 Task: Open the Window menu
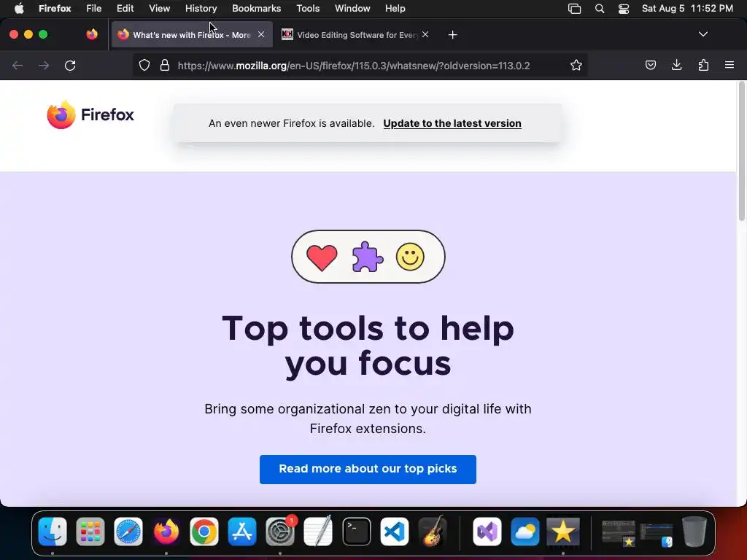[x=352, y=9]
